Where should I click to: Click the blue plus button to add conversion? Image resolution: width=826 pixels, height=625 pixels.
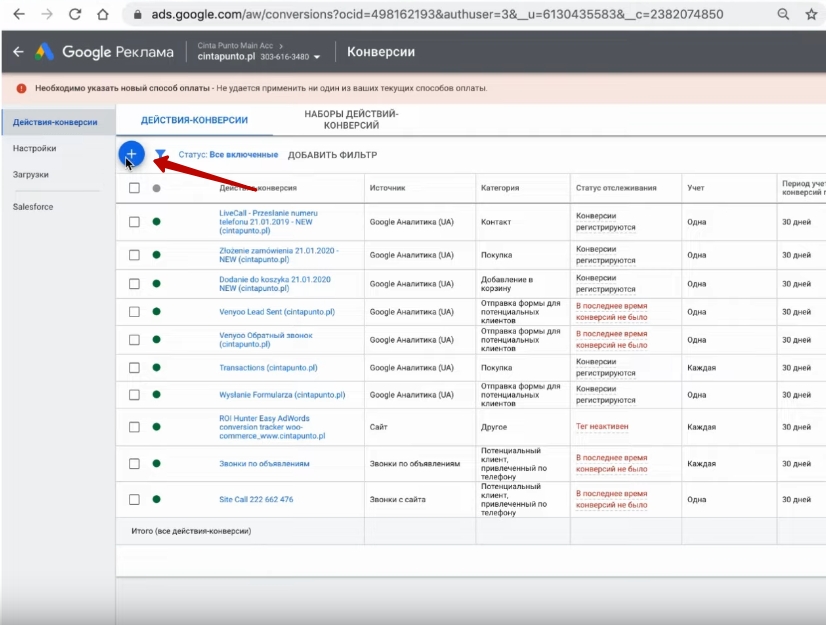coord(131,154)
